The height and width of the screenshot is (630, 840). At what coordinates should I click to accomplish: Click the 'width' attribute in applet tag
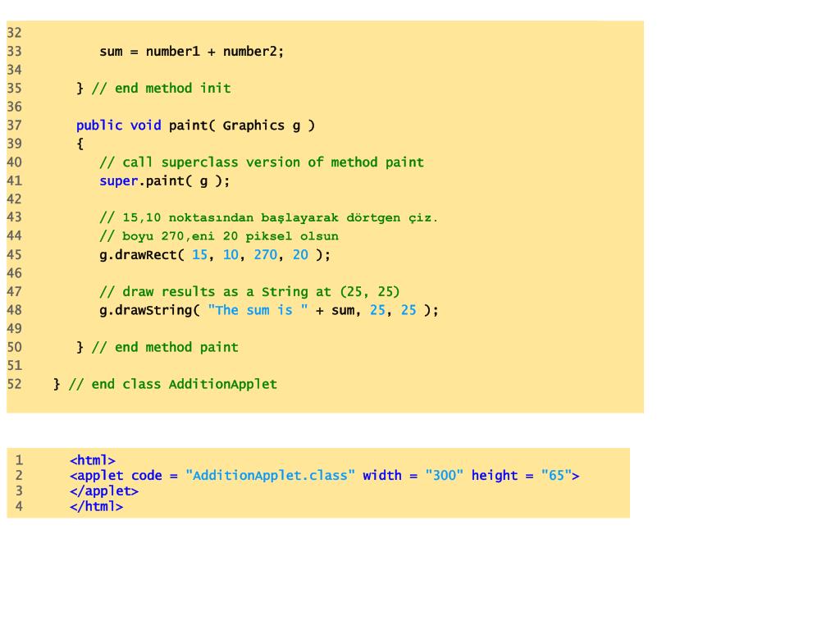click(382, 476)
